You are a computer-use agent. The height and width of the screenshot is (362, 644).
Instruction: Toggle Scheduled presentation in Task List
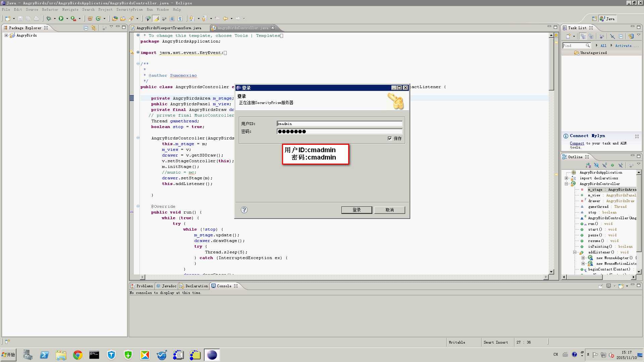pyautogui.click(x=591, y=36)
